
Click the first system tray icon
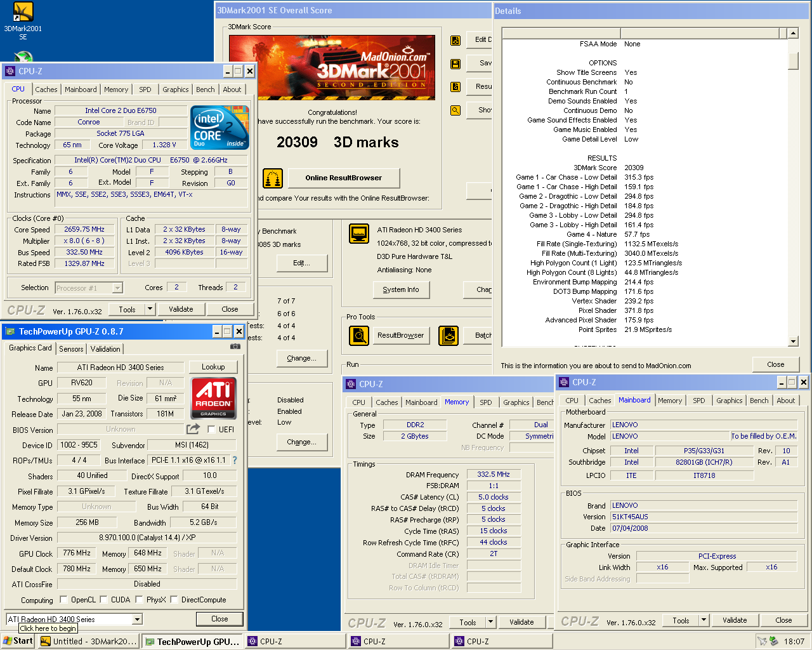tap(762, 641)
